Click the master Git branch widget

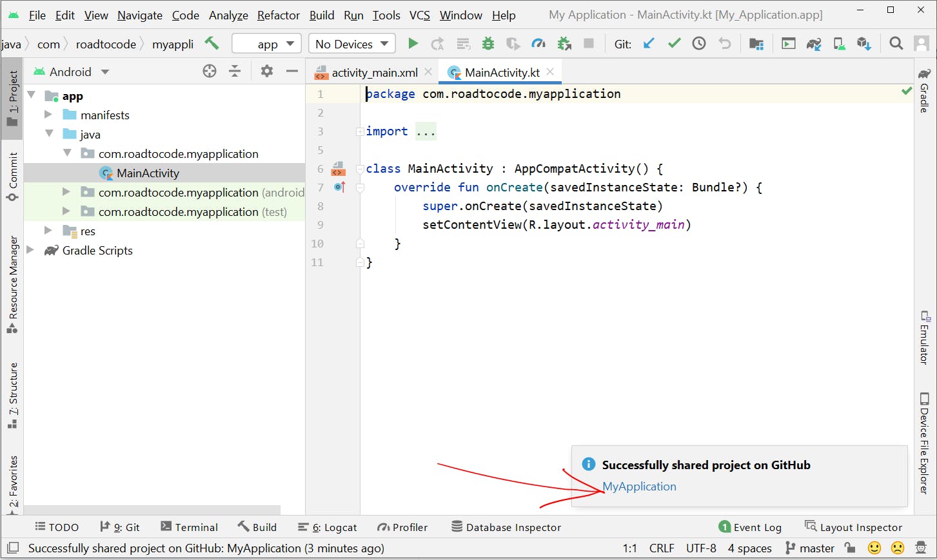coord(810,548)
